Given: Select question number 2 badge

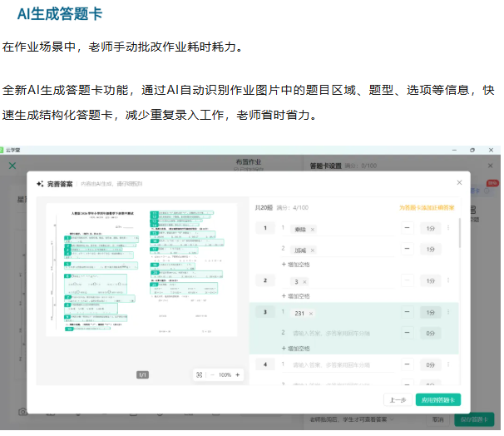Looking at the screenshot, I should pyautogui.click(x=265, y=280).
